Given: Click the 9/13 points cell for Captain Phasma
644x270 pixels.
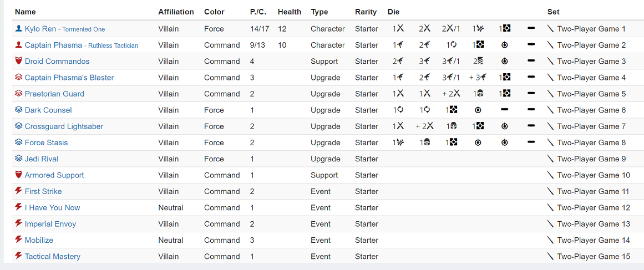Looking at the screenshot, I should point(257,45).
